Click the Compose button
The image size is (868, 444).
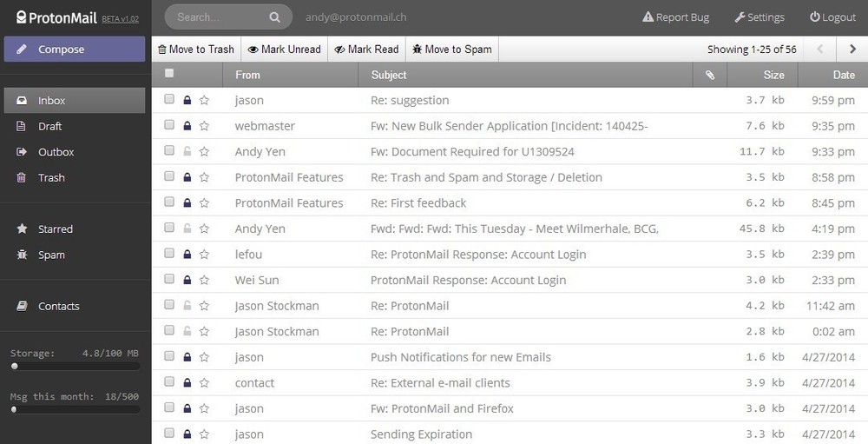pos(74,50)
